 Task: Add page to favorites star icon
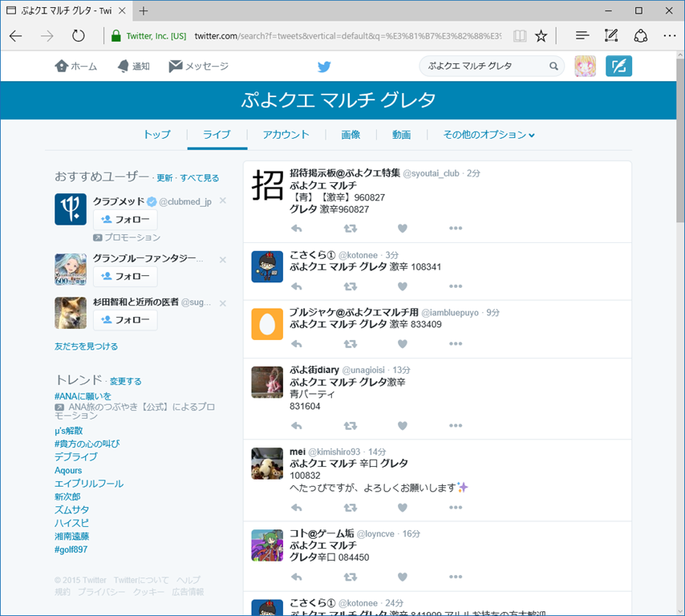pyautogui.click(x=541, y=36)
